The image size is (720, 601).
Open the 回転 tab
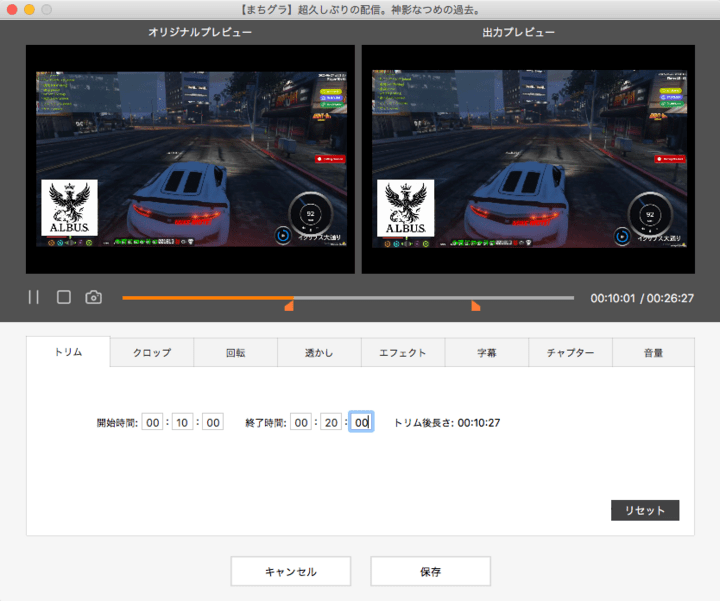tap(236, 353)
